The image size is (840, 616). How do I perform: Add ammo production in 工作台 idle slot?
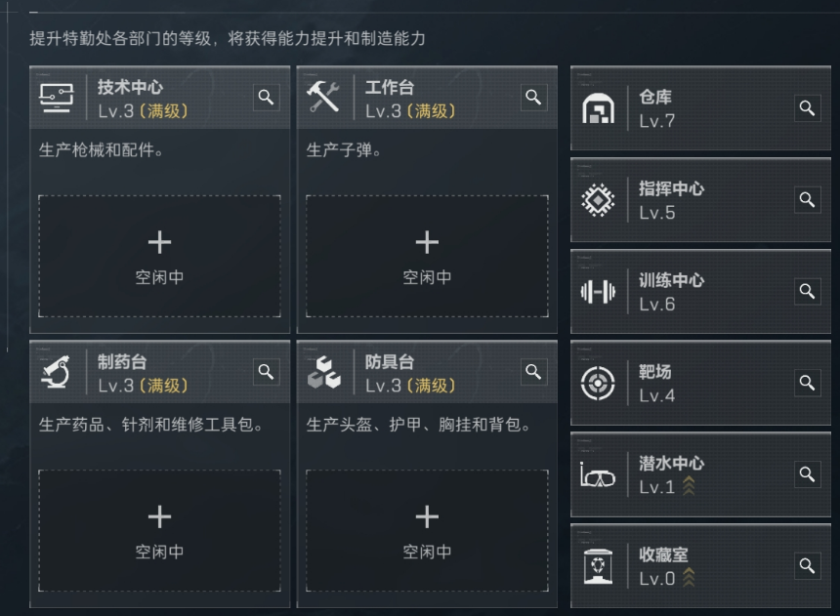pos(427,256)
